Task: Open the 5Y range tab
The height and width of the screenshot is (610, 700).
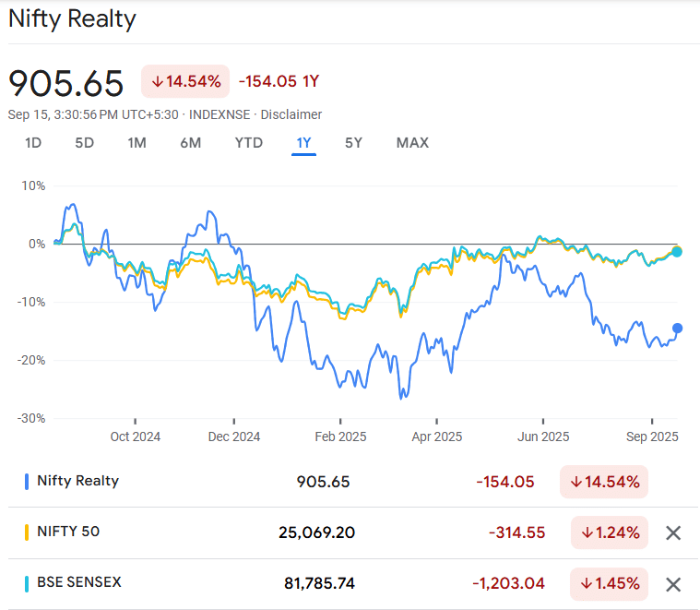Action: pos(353,143)
